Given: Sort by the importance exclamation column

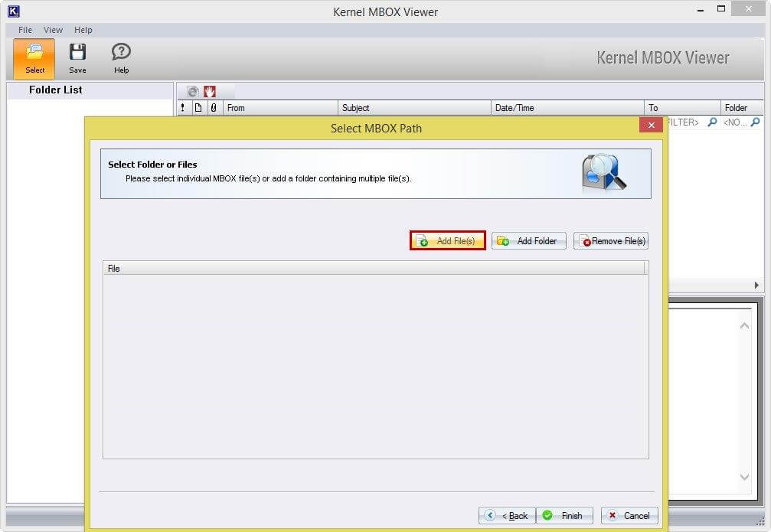Looking at the screenshot, I should click(183, 108).
